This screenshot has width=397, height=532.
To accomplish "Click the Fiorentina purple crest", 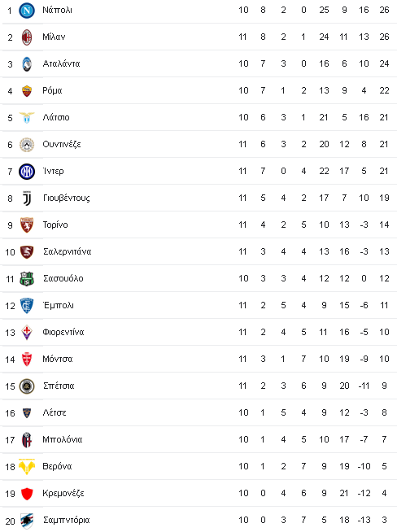I will [x=27, y=332].
